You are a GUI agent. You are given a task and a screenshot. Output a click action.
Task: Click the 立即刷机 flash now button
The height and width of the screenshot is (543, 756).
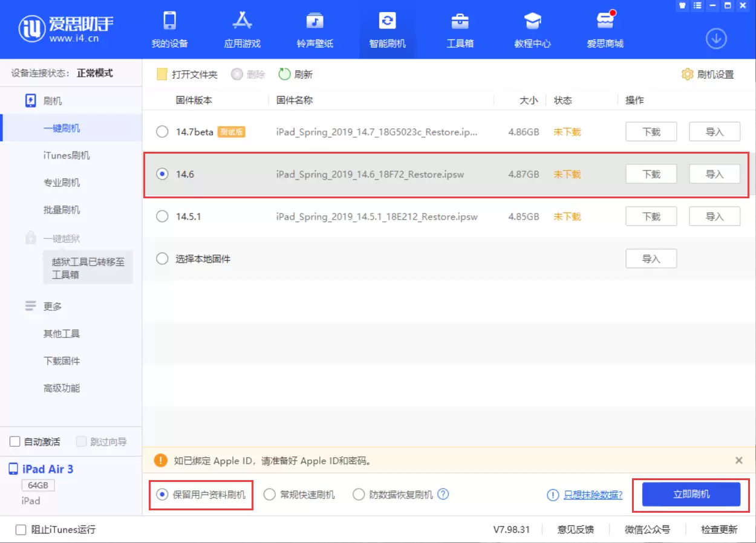point(691,495)
